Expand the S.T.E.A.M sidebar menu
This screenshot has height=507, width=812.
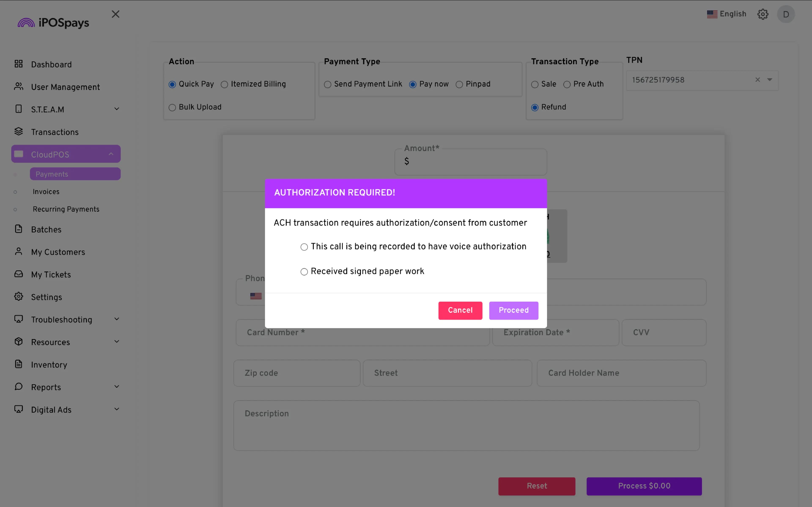click(x=117, y=109)
